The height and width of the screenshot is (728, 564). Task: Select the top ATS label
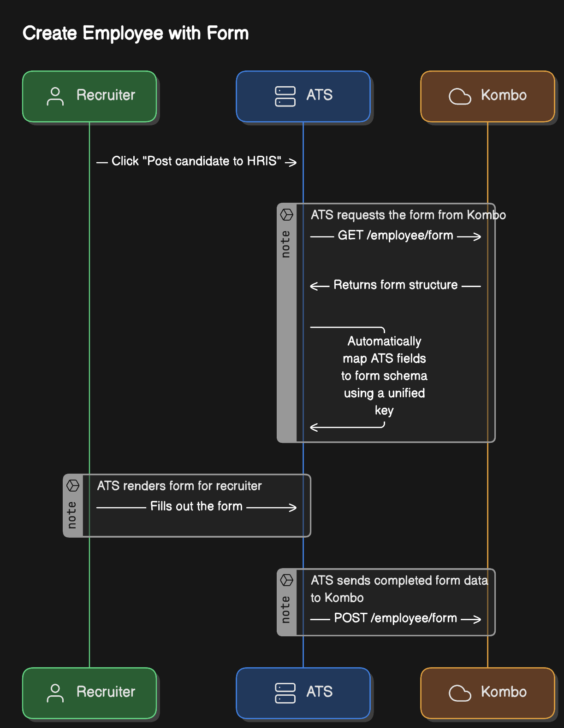(320, 95)
